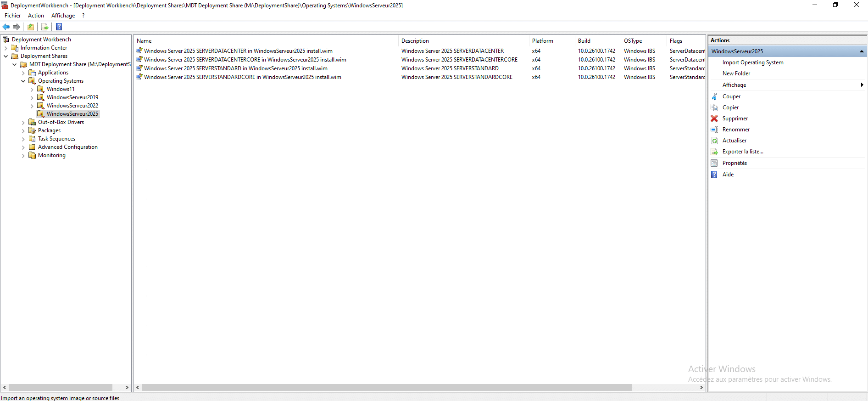This screenshot has width=868, height=401.
Task: Click the blue Back arrow in toolbar
Action: (x=6, y=27)
